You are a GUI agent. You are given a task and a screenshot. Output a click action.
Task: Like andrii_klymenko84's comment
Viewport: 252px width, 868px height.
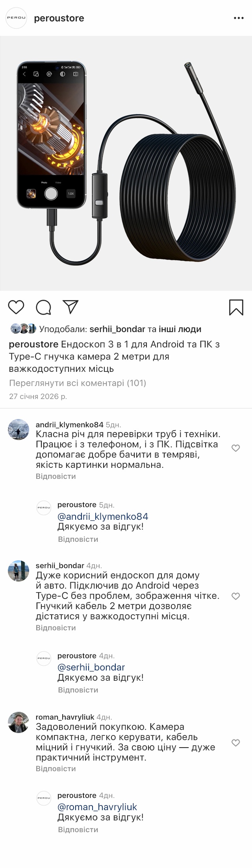[235, 448]
